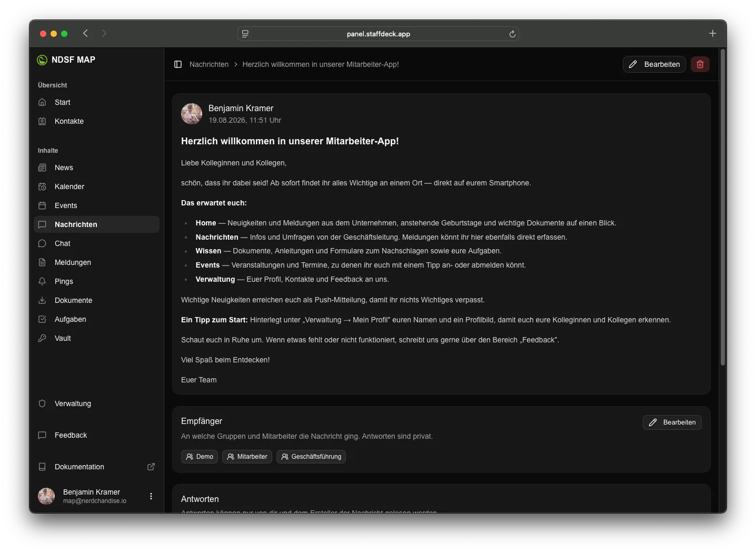Click the Dokumentation book icon
Image resolution: width=756 pixels, height=552 pixels.
42,467
